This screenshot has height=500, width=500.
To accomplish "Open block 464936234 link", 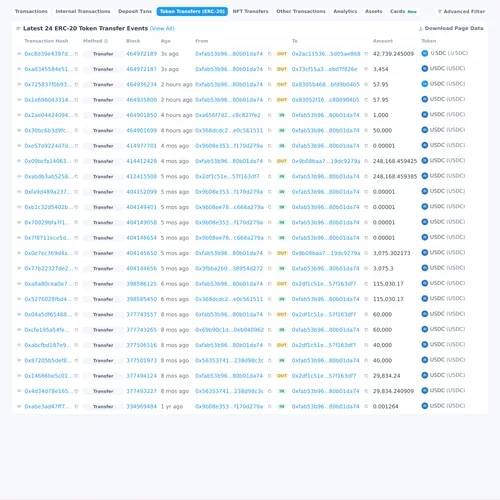I will 141,84.
